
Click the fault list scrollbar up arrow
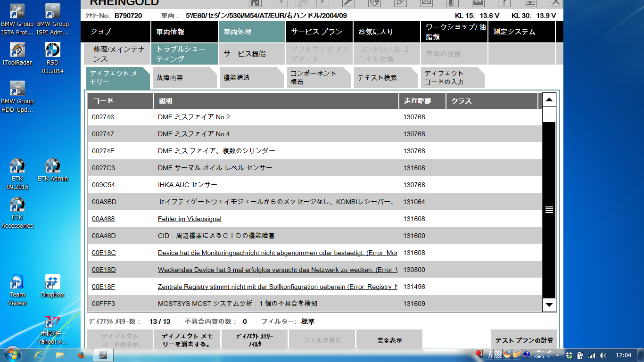coord(549,99)
